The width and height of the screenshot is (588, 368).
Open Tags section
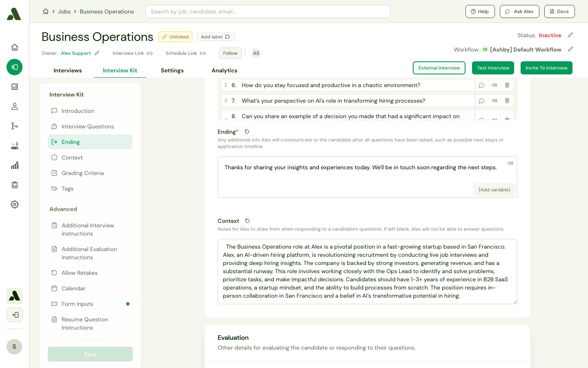[x=90, y=188]
